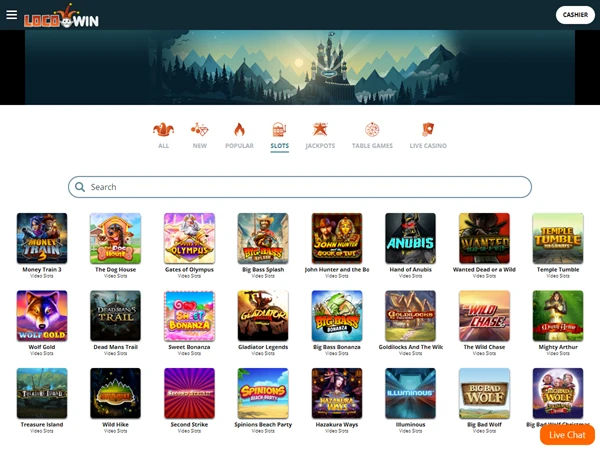Image resolution: width=600 pixels, height=450 pixels.
Task: Choose Big Bad Wolf game thumbnail
Action: [484, 393]
